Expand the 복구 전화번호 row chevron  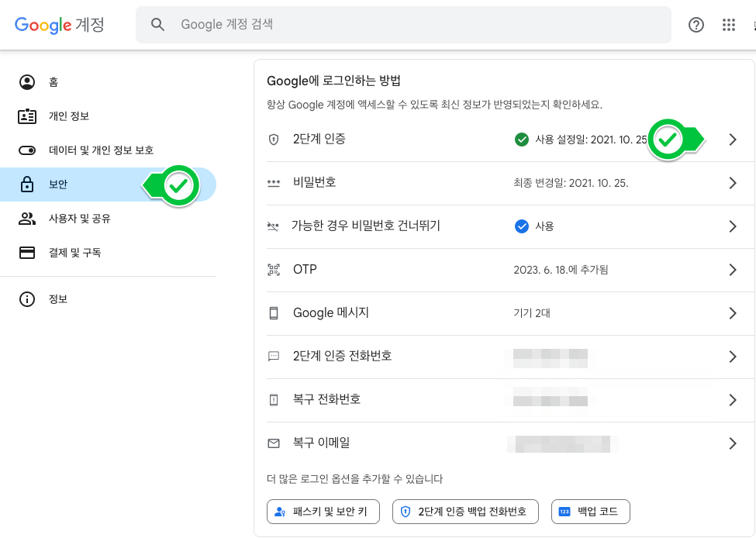pos(733,400)
